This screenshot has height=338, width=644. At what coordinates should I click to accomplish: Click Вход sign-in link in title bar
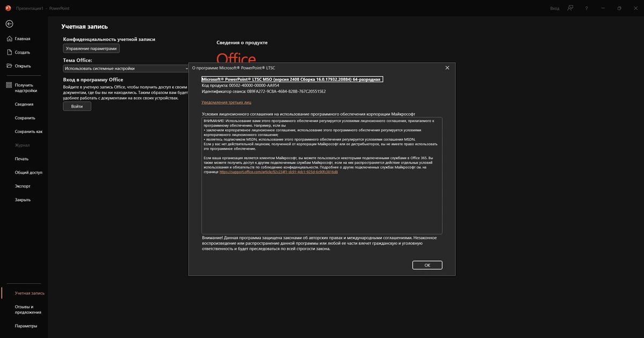point(555,9)
